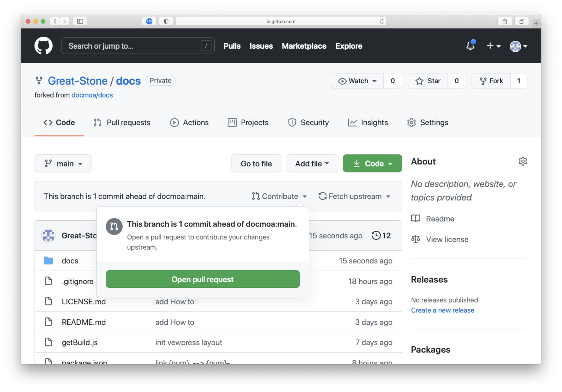
Task: Follow the docmoa/docs fork link
Action: pos(92,95)
